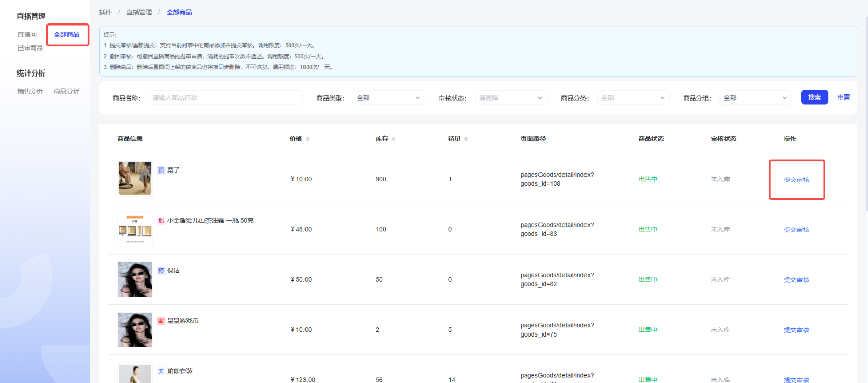The image size is (868, 383).
Task: Go to 直播间 in the sidebar
Action: 27,35
